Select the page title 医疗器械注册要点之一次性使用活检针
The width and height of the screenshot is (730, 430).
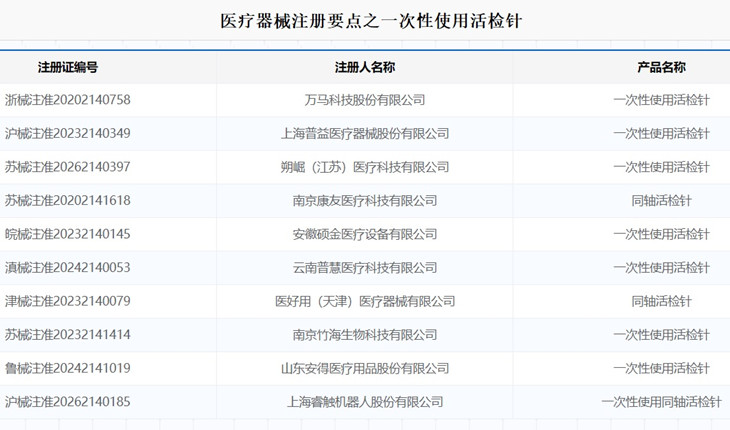pyautogui.click(x=371, y=21)
